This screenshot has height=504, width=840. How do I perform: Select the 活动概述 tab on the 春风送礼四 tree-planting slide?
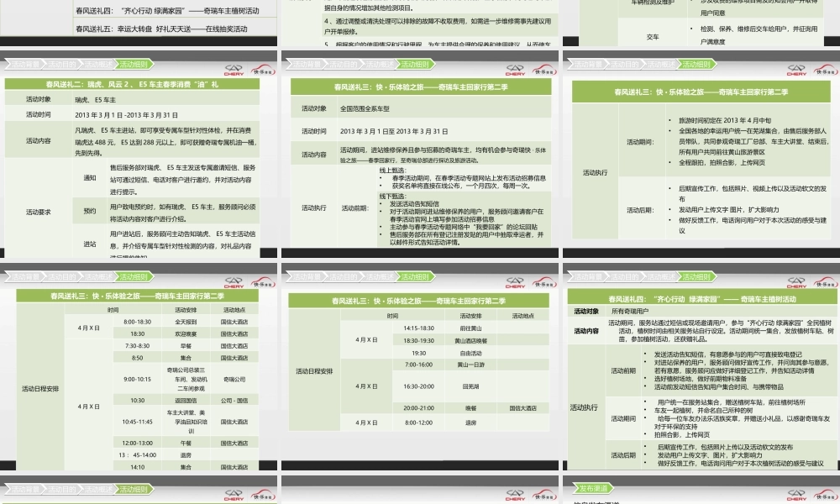point(660,277)
